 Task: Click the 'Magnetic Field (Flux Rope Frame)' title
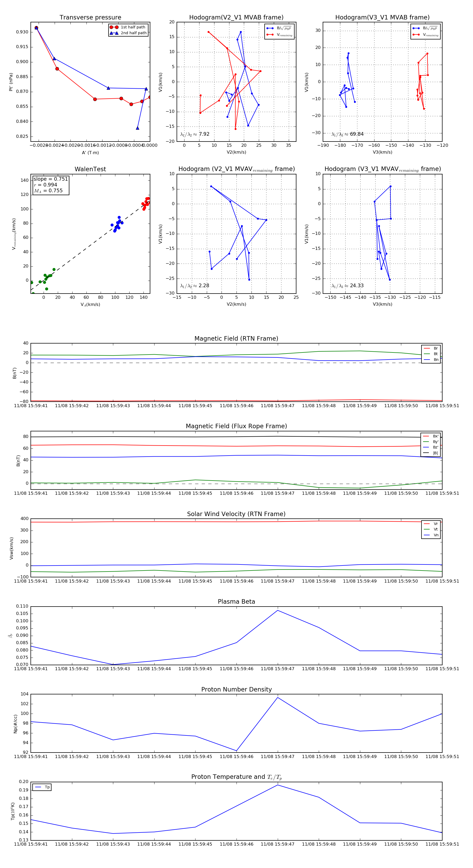[x=236, y=426]
